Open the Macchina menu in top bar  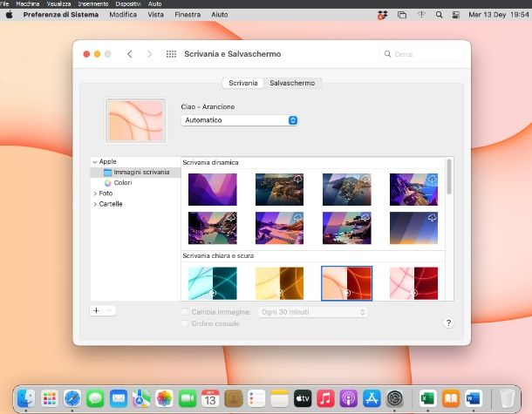click(x=28, y=3)
